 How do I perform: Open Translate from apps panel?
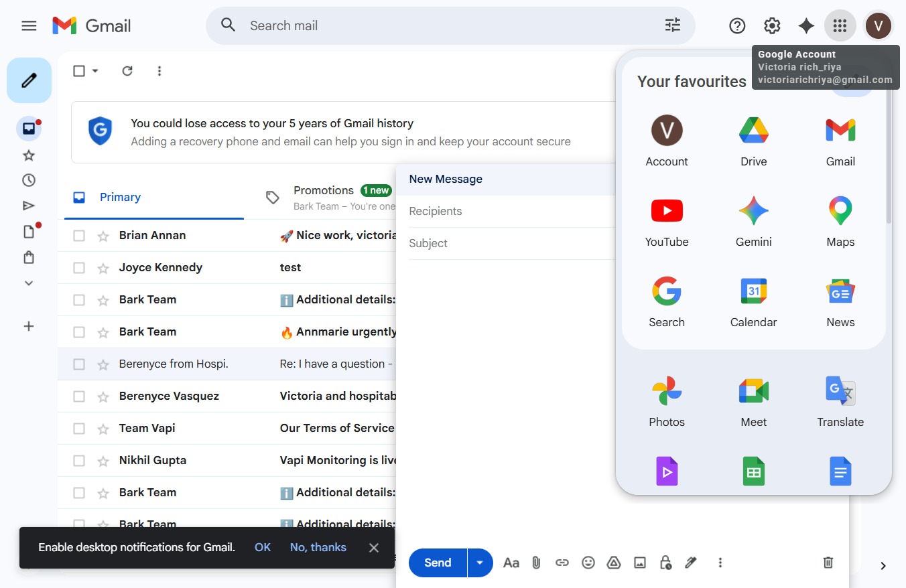(840, 401)
